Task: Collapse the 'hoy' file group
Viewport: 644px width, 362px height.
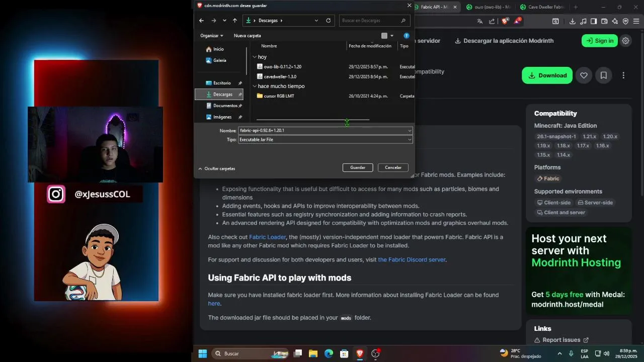Action: coord(255,57)
